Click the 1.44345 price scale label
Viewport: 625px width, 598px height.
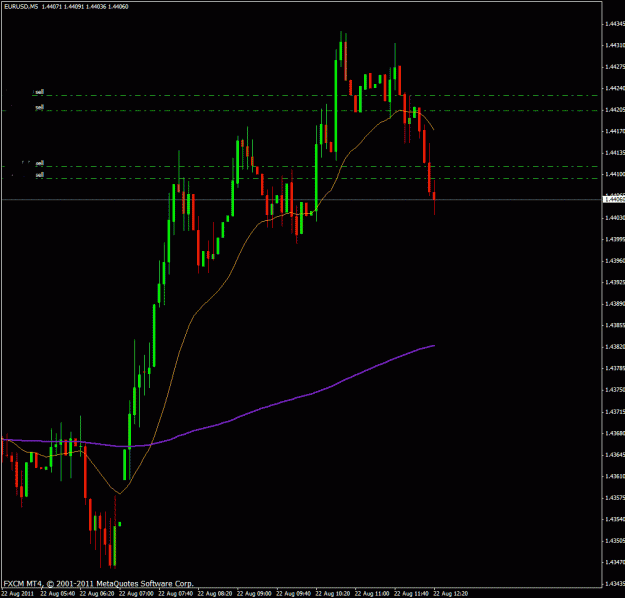click(x=615, y=24)
